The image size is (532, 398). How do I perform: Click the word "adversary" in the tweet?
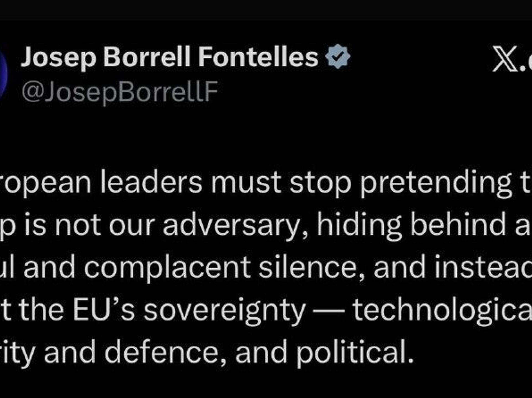[235, 225]
